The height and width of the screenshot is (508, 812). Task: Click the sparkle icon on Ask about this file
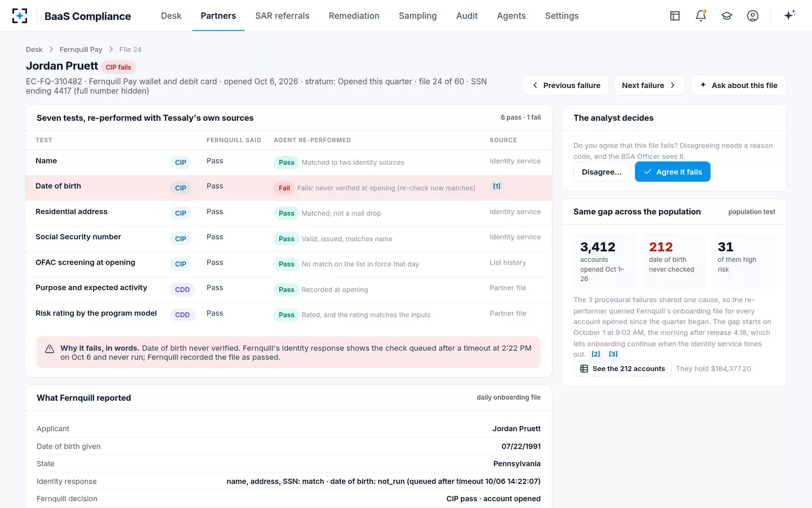(703, 85)
